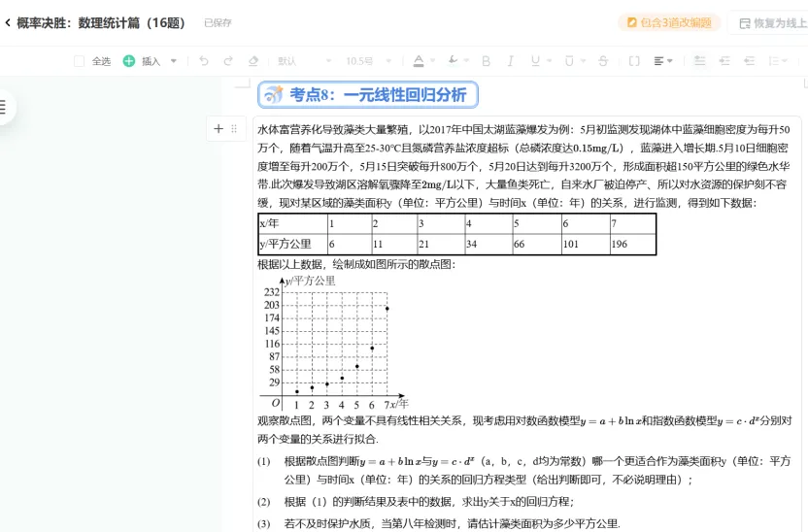Viewport: 808px width, 532px height.
Task: Increase indent of the paragraph
Action: tap(724, 61)
